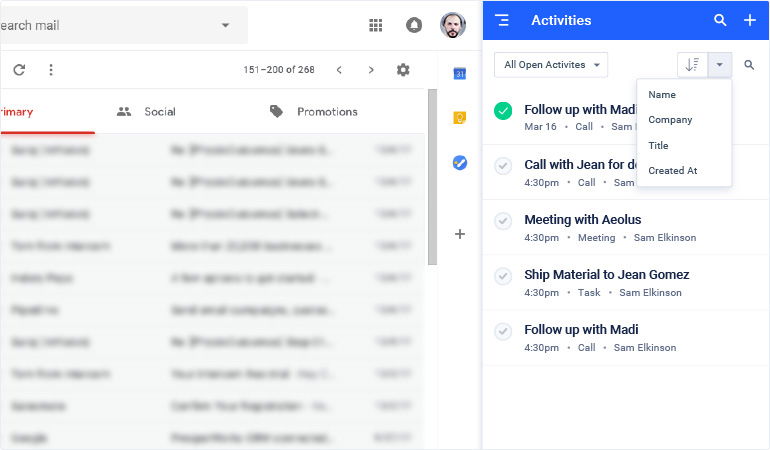Click the search icon in Activities header
The height and width of the screenshot is (450, 770).
coord(720,20)
